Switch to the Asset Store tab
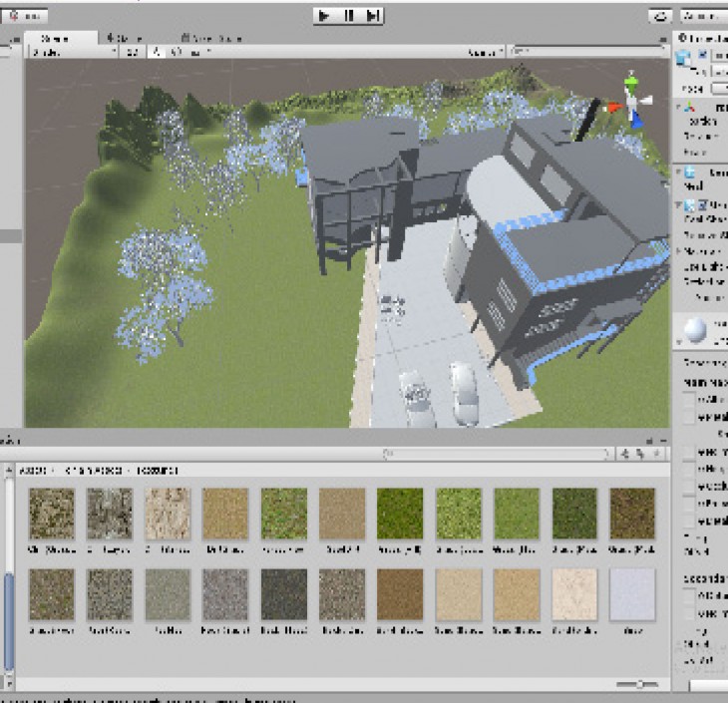Image resolution: width=728 pixels, height=703 pixels. (211, 37)
